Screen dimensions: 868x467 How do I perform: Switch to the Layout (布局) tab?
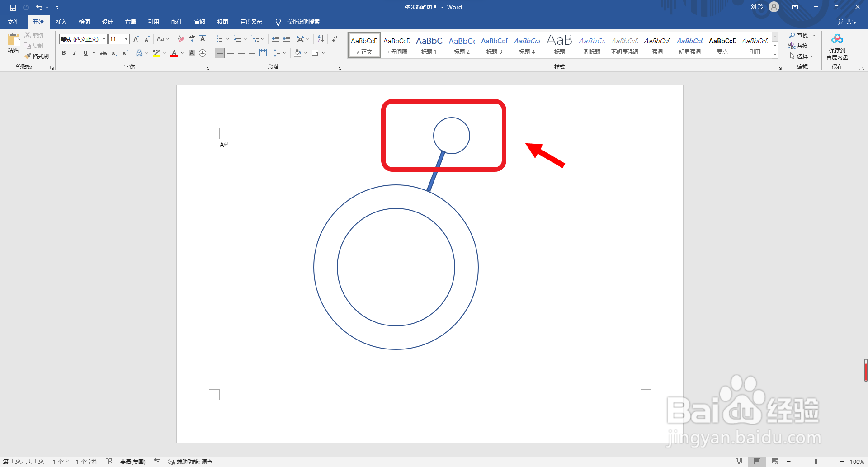pos(131,22)
